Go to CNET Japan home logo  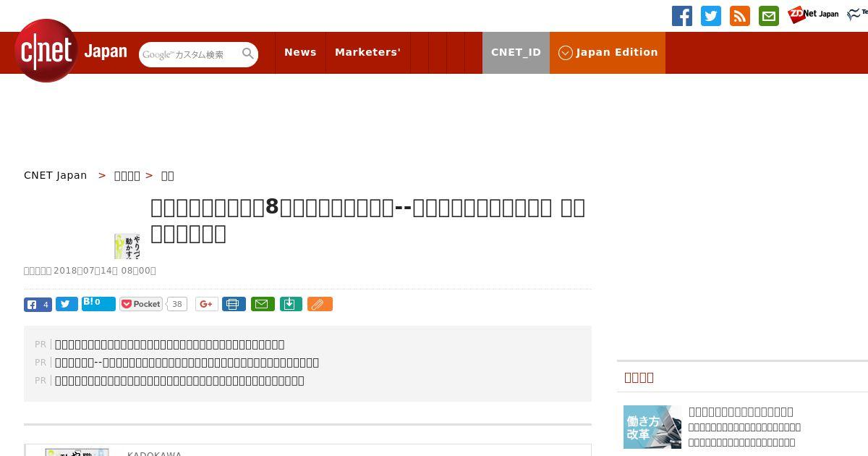[x=71, y=51]
